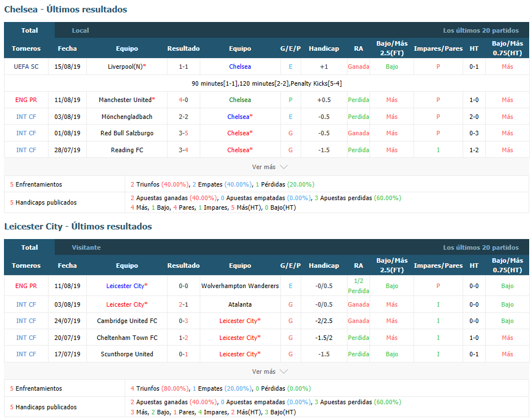Click handicap value +1 in Liverpool row
This screenshot has height=420, width=532.
(324, 67)
